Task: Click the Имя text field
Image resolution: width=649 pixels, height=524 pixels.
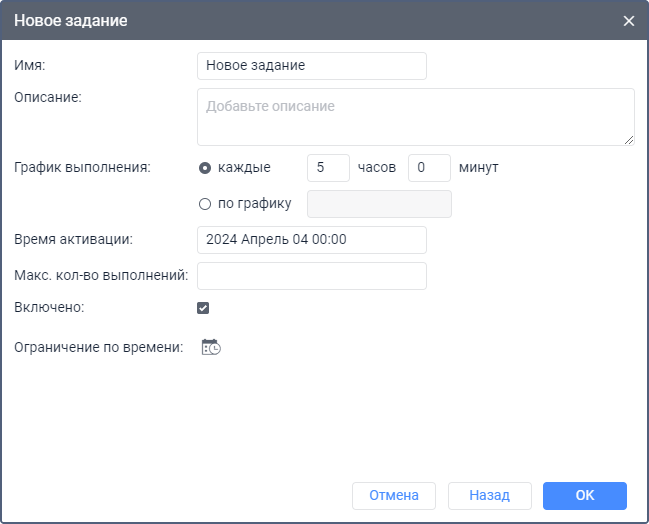Action: pos(312,66)
